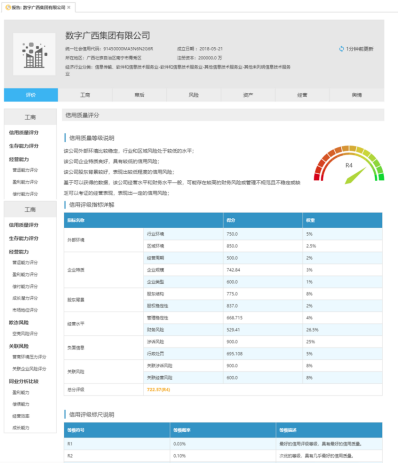Click the 信用评级指标详解 heading
The width and height of the screenshot is (398, 464).
[92, 205]
